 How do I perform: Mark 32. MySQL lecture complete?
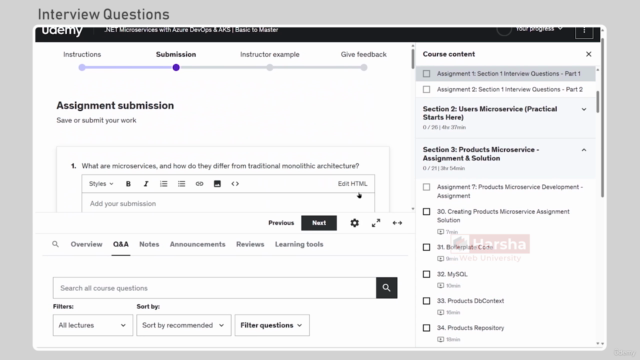click(x=427, y=274)
